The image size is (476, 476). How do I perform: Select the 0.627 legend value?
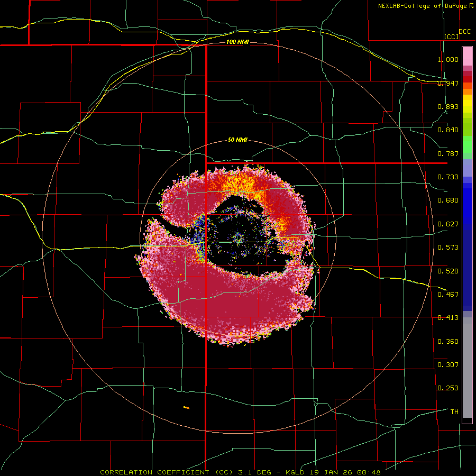(448, 224)
